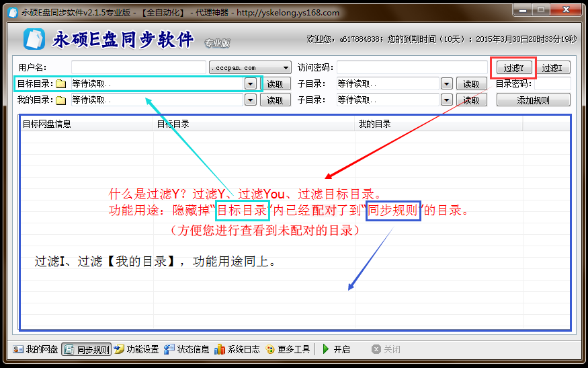Click the 过滤I filter button
The height and width of the screenshot is (368, 588).
[555, 68]
